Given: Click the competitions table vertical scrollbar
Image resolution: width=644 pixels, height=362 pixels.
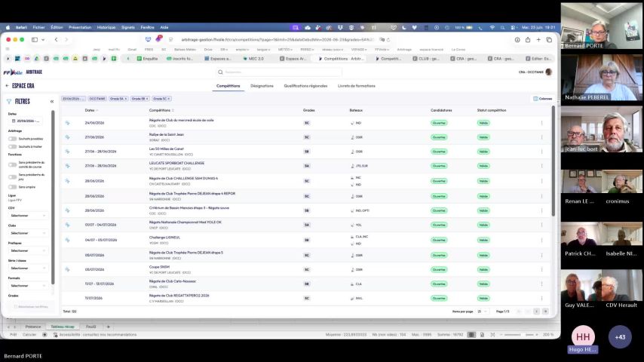Looking at the screenshot, I should (554, 161).
